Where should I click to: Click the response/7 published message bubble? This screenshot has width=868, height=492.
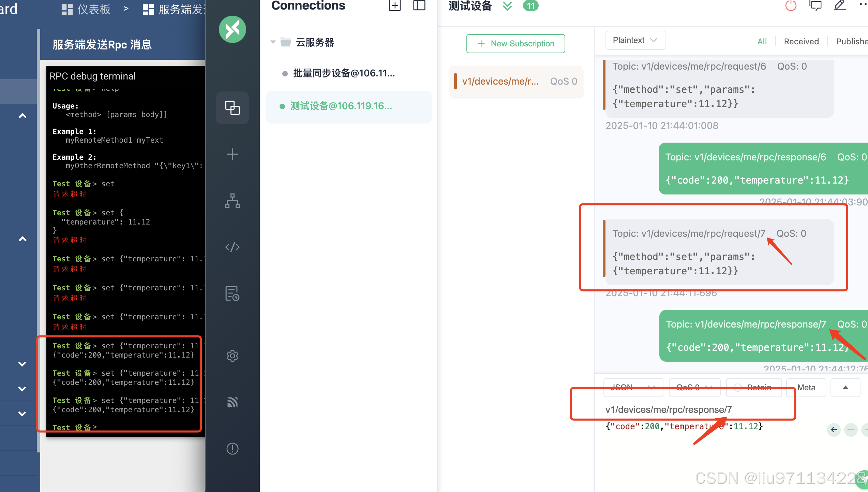tap(764, 336)
